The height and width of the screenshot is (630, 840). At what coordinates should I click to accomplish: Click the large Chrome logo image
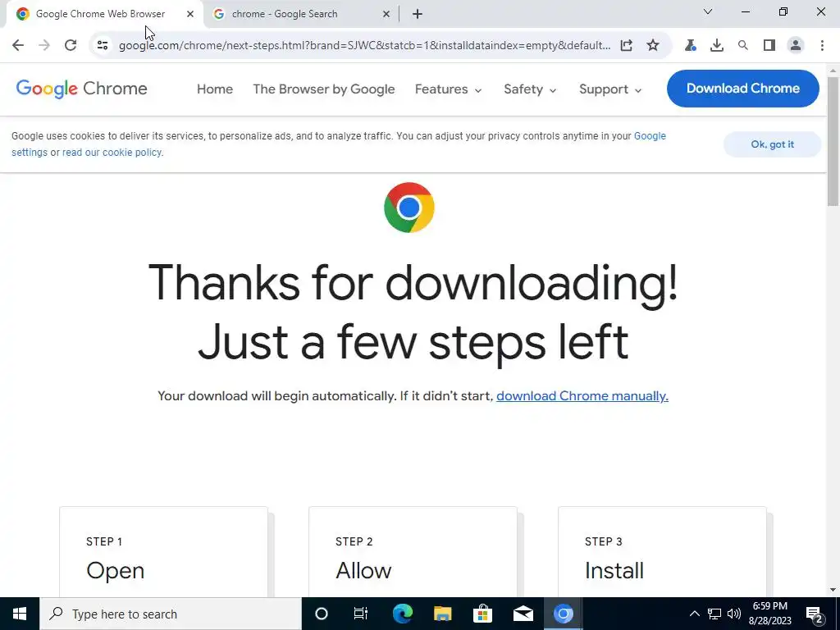click(409, 208)
